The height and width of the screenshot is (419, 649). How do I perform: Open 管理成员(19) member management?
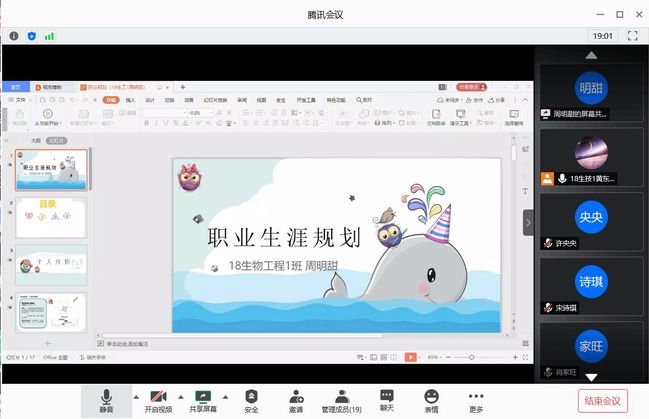tap(341, 397)
